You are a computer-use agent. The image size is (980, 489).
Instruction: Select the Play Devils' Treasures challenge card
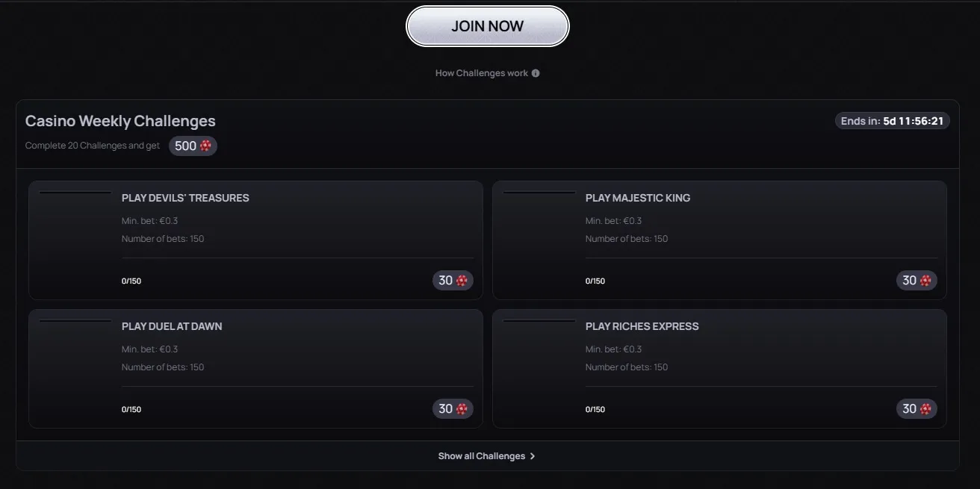click(x=255, y=239)
